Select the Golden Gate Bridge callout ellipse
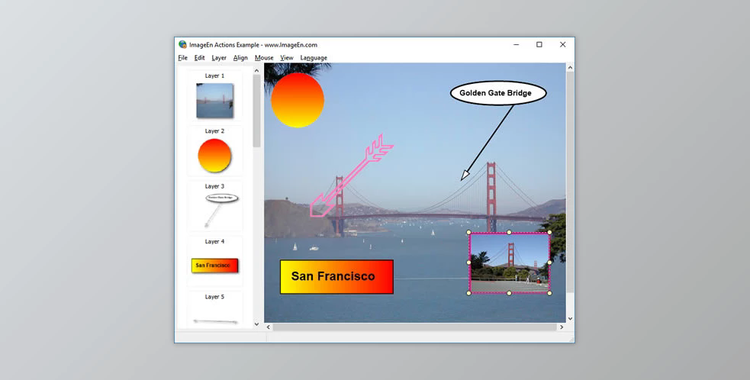 click(x=498, y=93)
